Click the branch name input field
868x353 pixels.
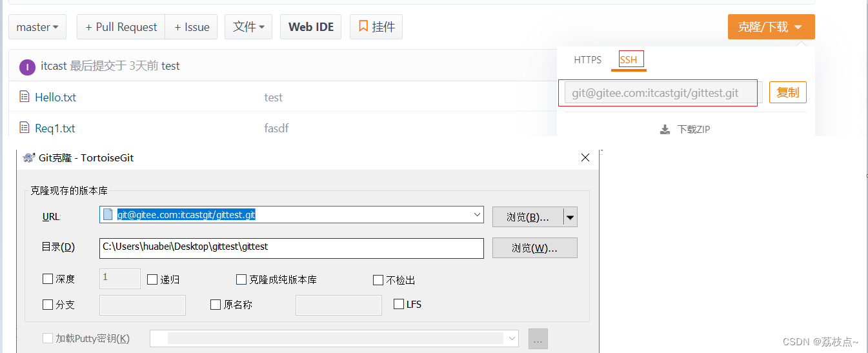(143, 305)
